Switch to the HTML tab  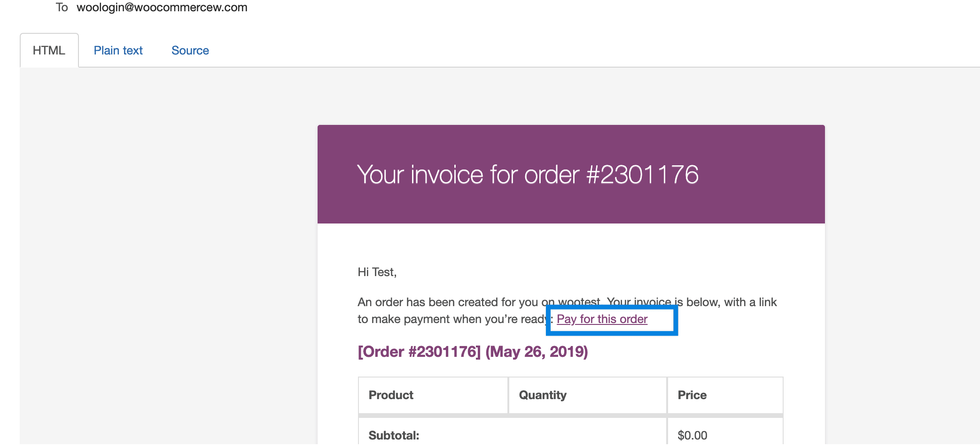click(x=49, y=51)
